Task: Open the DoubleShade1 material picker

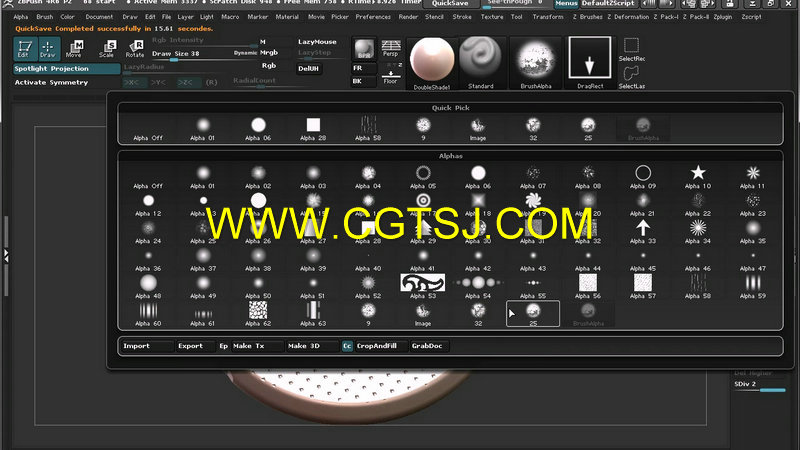Action: (x=432, y=63)
